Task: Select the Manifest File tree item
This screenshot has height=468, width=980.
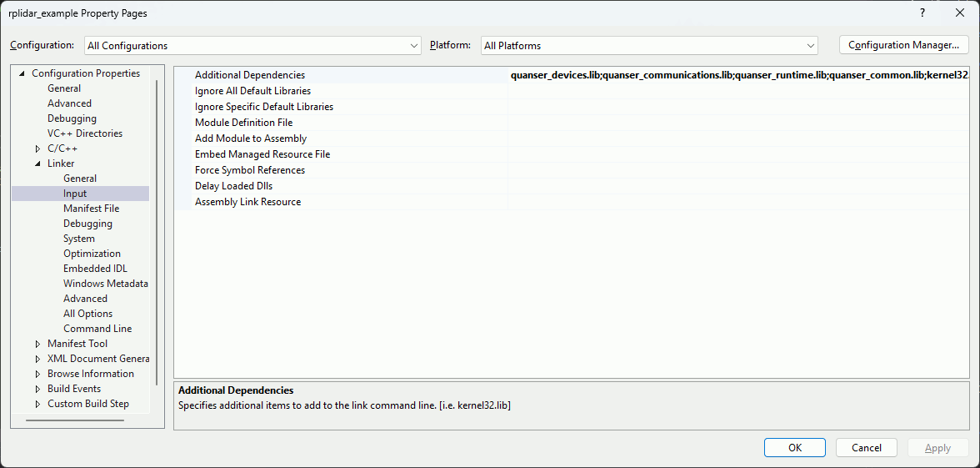Action: point(91,209)
